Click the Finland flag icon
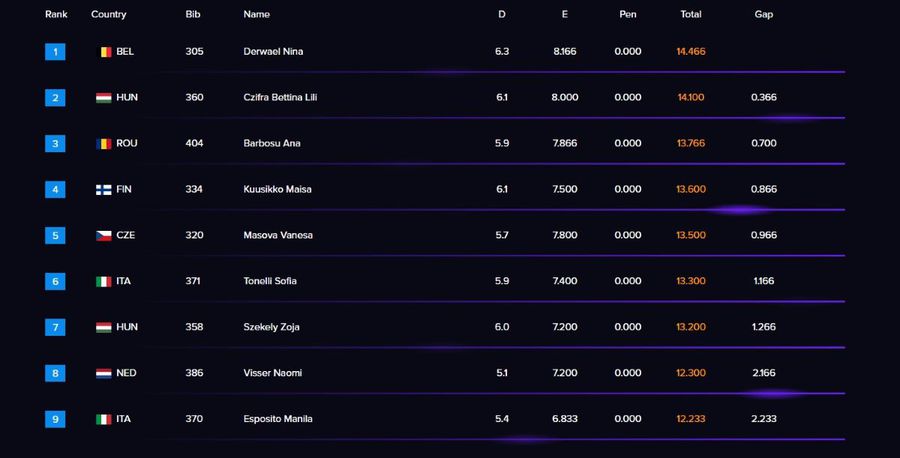Screen dimensions: 900x458 (104, 189)
